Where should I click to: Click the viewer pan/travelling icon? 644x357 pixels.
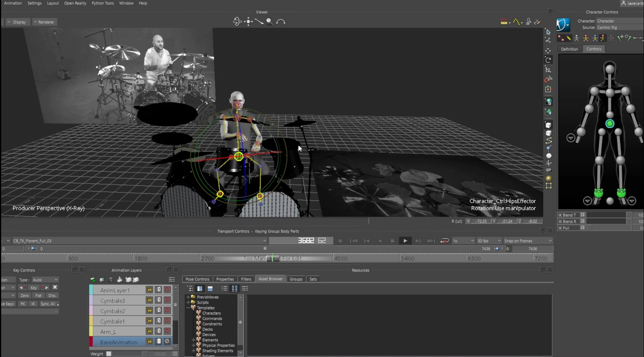click(x=248, y=22)
